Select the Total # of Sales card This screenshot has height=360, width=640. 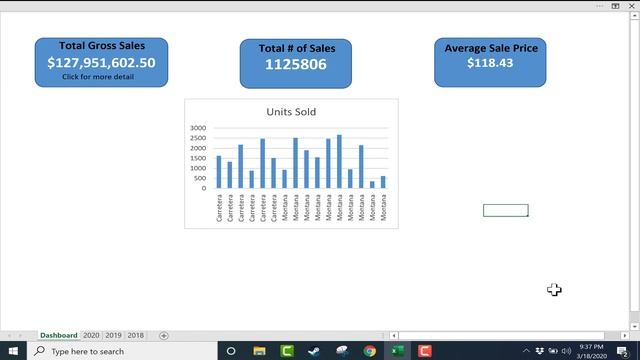[x=296, y=64]
